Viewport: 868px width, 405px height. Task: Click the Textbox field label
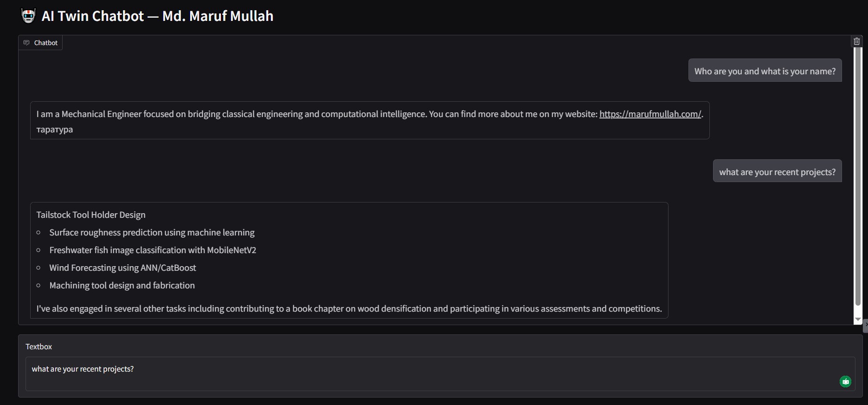[x=39, y=347]
